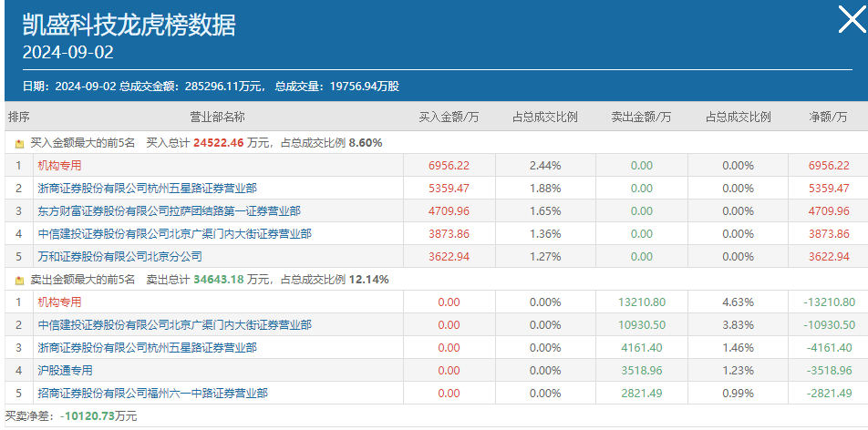
Task: Click buy amount 4709.96 in 买入金额 column
Action: point(449,210)
